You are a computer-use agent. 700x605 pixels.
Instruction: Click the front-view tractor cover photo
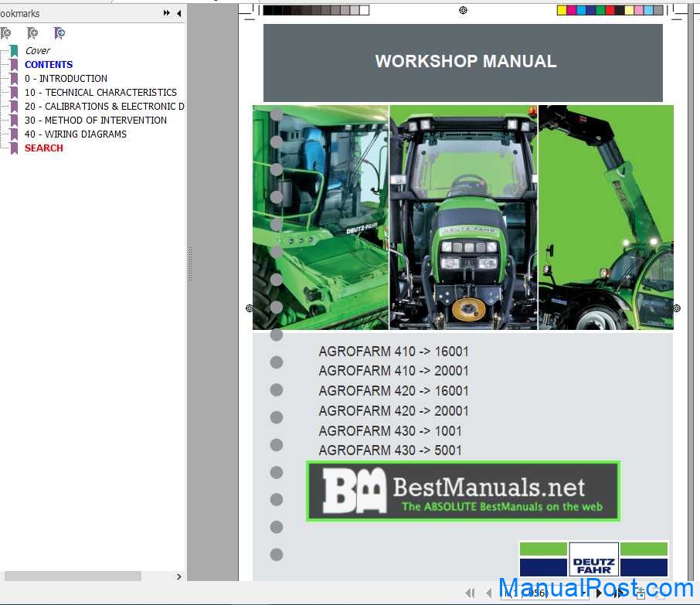click(x=464, y=217)
